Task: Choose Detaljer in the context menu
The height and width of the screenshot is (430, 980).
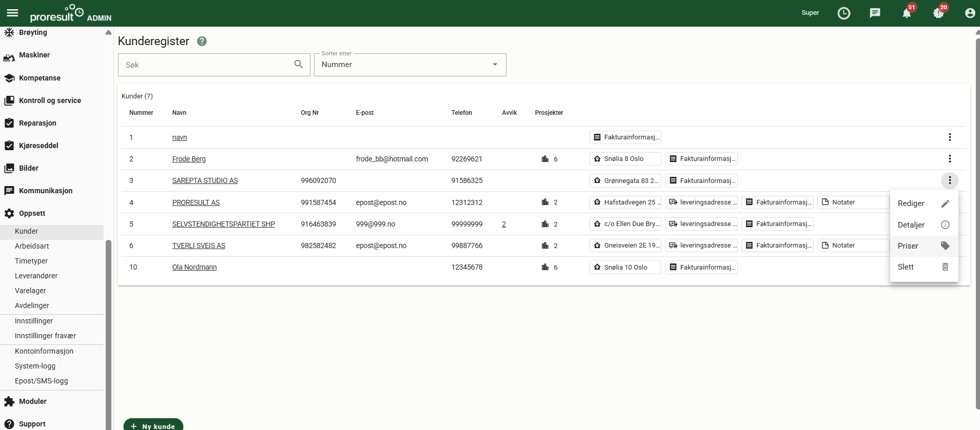Action: (x=924, y=224)
